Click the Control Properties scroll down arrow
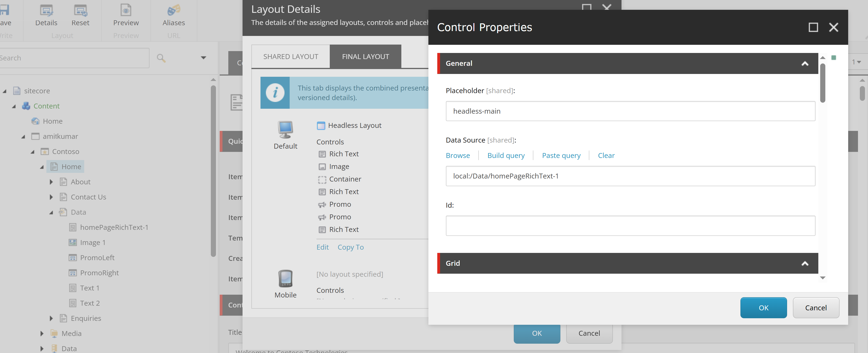This screenshot has height=353, width=868. coord(823,278)
